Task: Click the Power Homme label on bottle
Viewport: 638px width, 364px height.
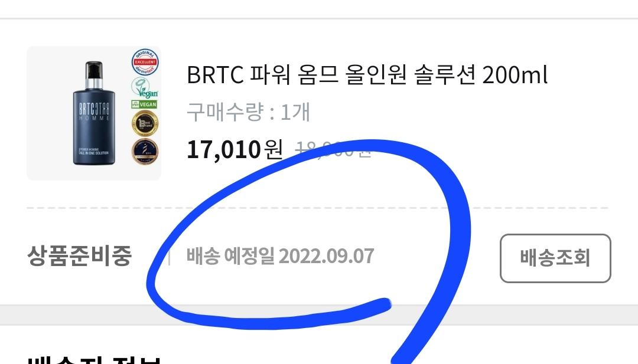Action: (x=93, y=151)
